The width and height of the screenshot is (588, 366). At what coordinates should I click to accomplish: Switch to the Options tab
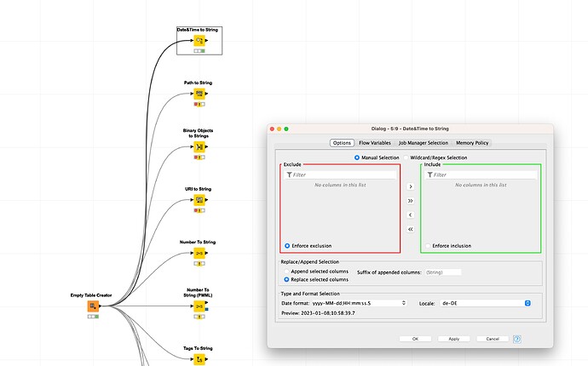pyautogui.click(x=342, y=143)
